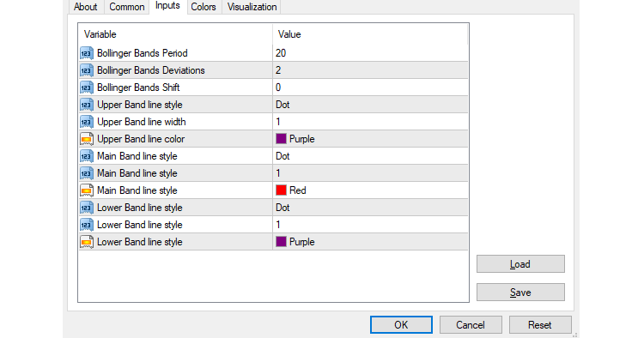Select the Inputs tab
The width and height of the screenshot is (644, 338).
pyautogui.click(x=167, y=6)
